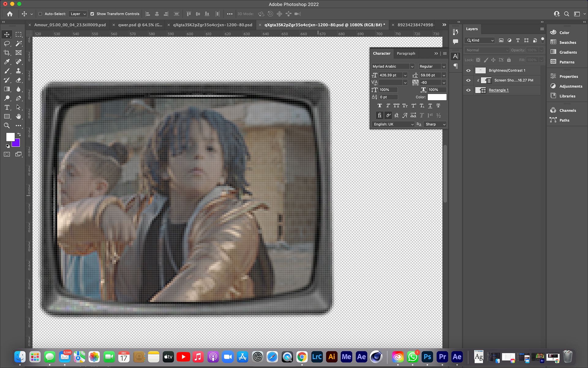Select the Crop tool

tap(7, 53)
